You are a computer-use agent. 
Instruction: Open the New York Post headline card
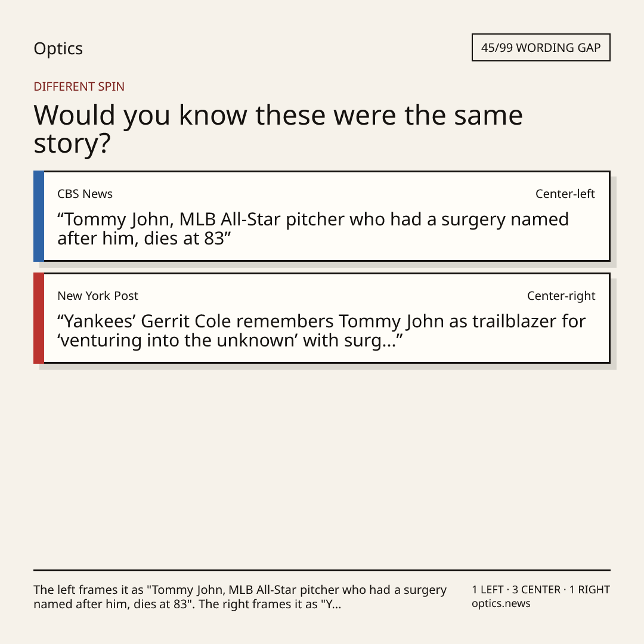(x=322, y=318)
